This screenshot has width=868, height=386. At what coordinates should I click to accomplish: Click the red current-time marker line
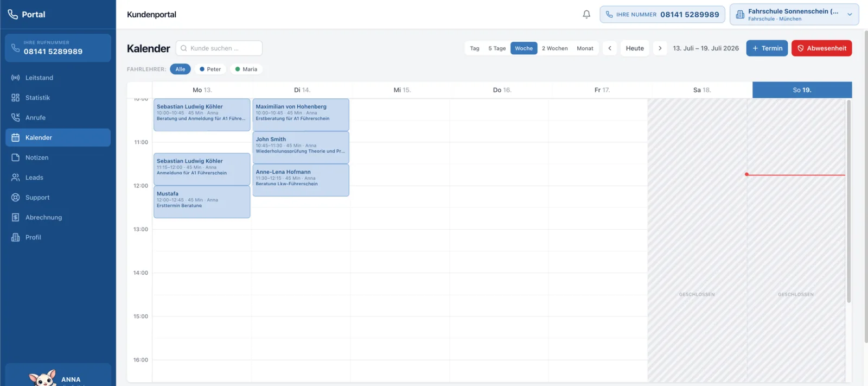click(795, 175)
